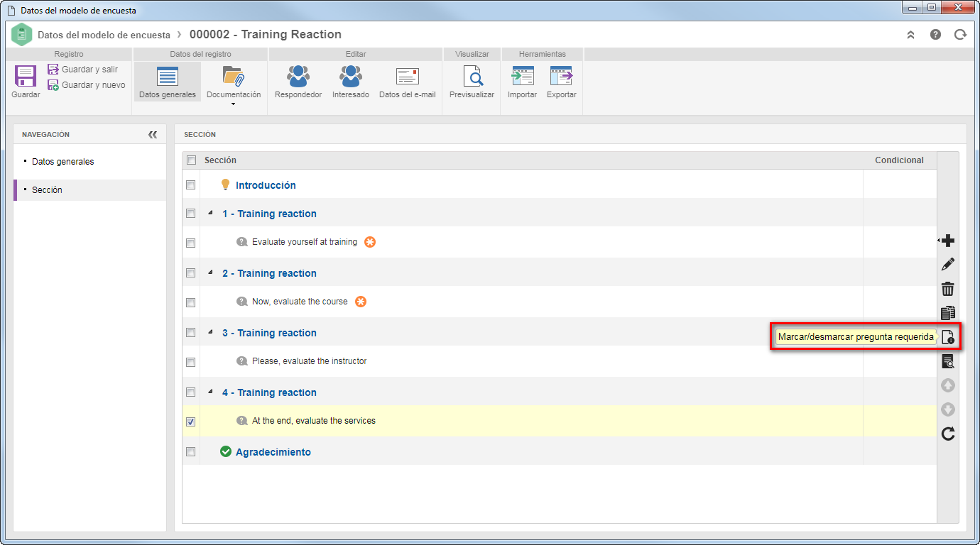Click the Guardar save icon
The image size is (980, 545).
click(x=26, y=77)
